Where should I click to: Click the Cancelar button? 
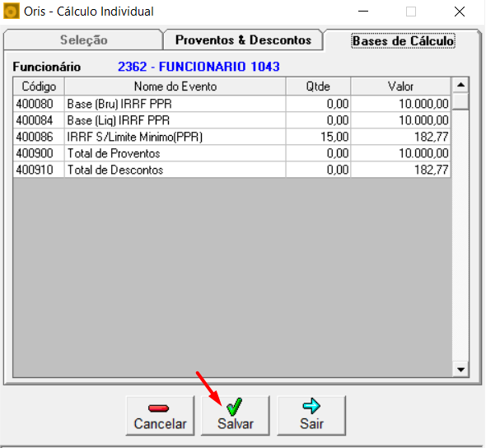[x=161, y=415]
